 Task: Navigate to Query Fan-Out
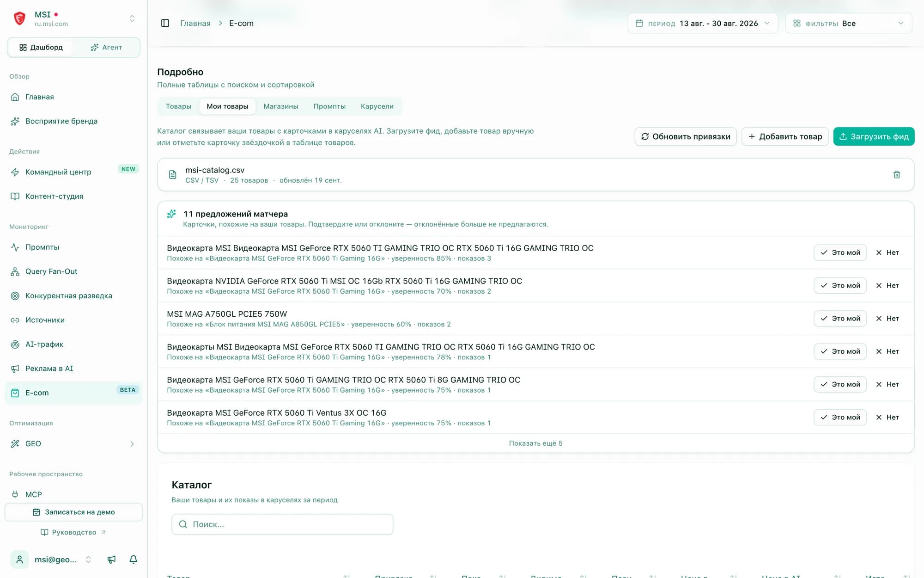pyautogui.click(x=74, y=271)
